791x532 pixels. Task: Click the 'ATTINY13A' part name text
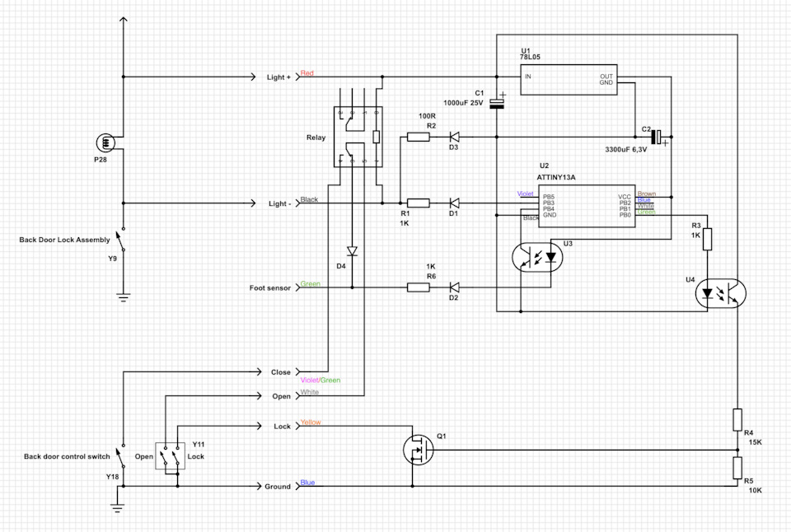point(556,178)
